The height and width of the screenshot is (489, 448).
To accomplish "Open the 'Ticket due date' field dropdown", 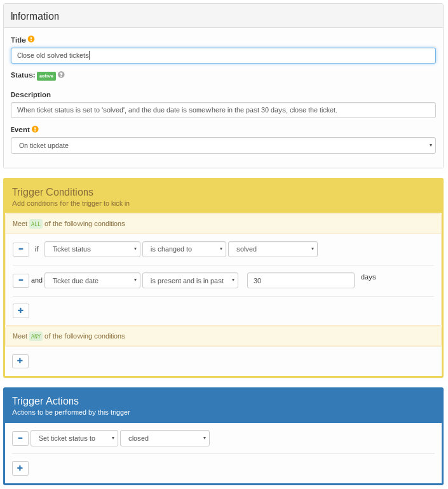I will 92,280.
